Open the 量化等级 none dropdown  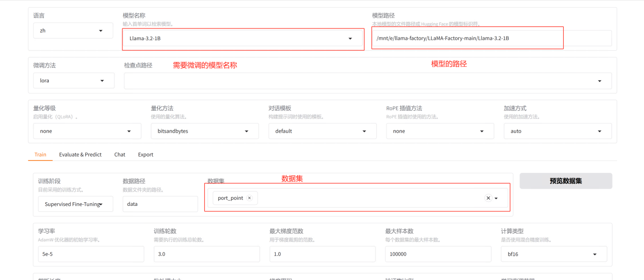click(87, 131)
